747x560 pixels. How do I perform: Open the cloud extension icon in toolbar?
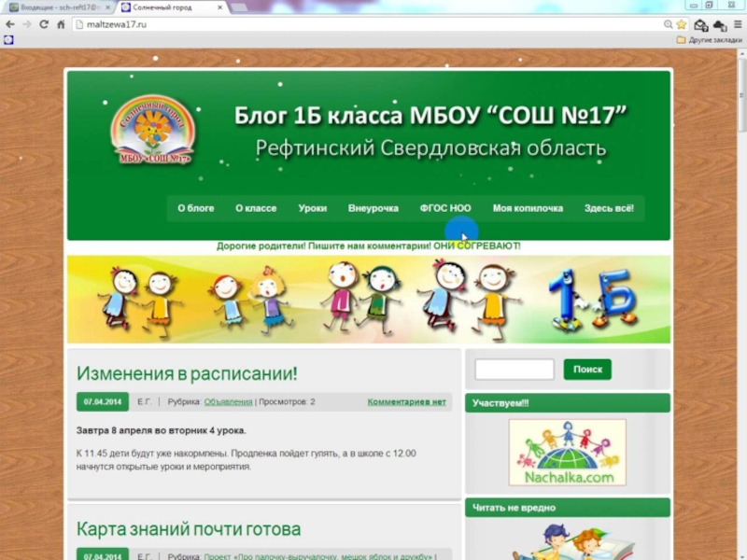click(720, 25)
